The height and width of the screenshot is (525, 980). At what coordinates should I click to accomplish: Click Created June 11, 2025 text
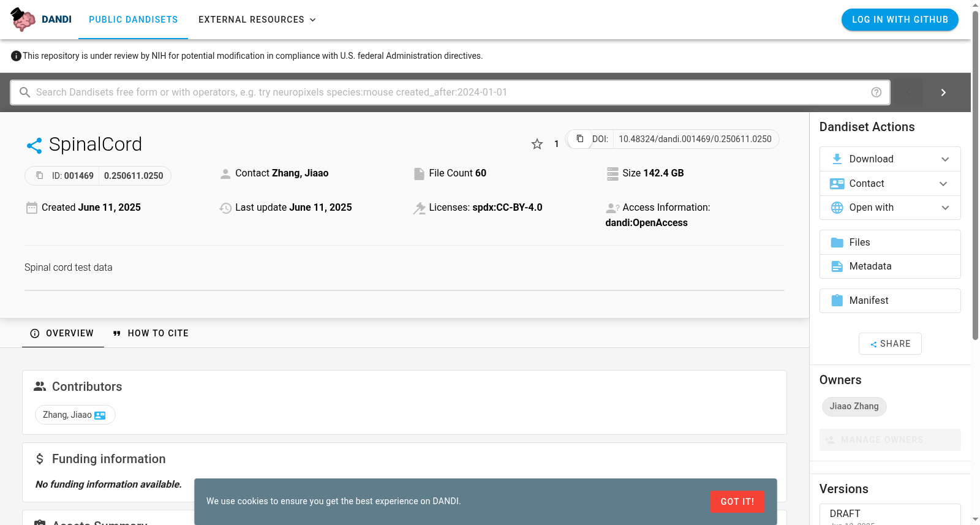[x=91, y=208]
